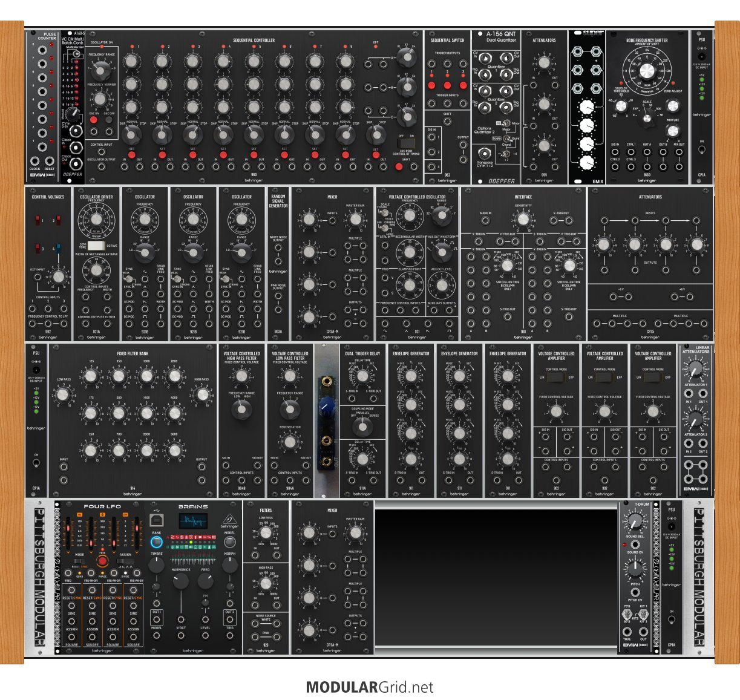Image resolution: width=740 pixels, height=700 pixels.
Task: Click the Bode Mixture knob
Action: tap(672, 131)
